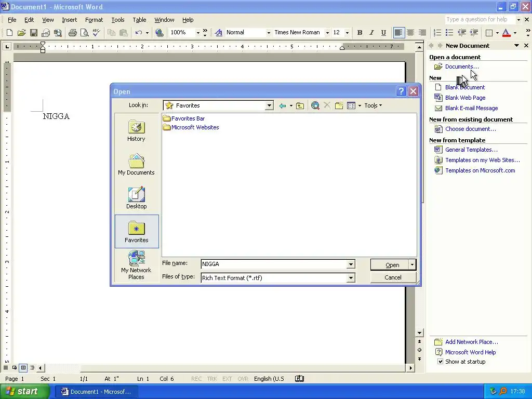The image size is (532, 399).
Task: Go back using the green arrow in Open dialog
Action: coord(282,106)
